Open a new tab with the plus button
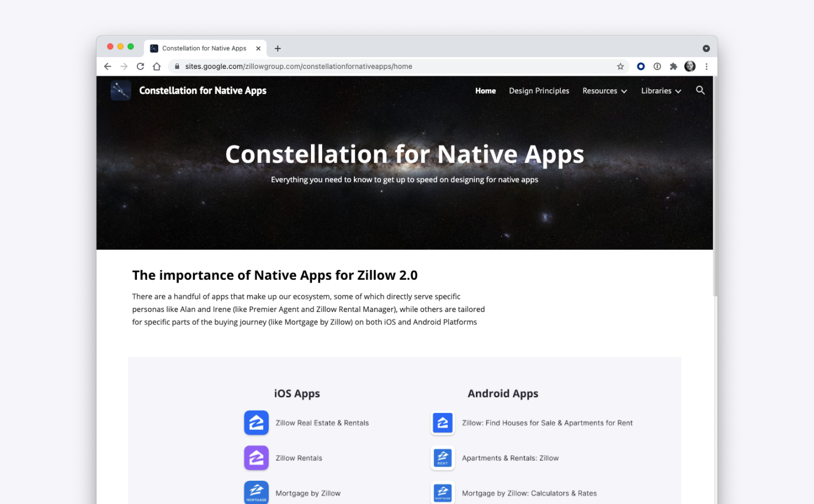 (x=278, y=49)
